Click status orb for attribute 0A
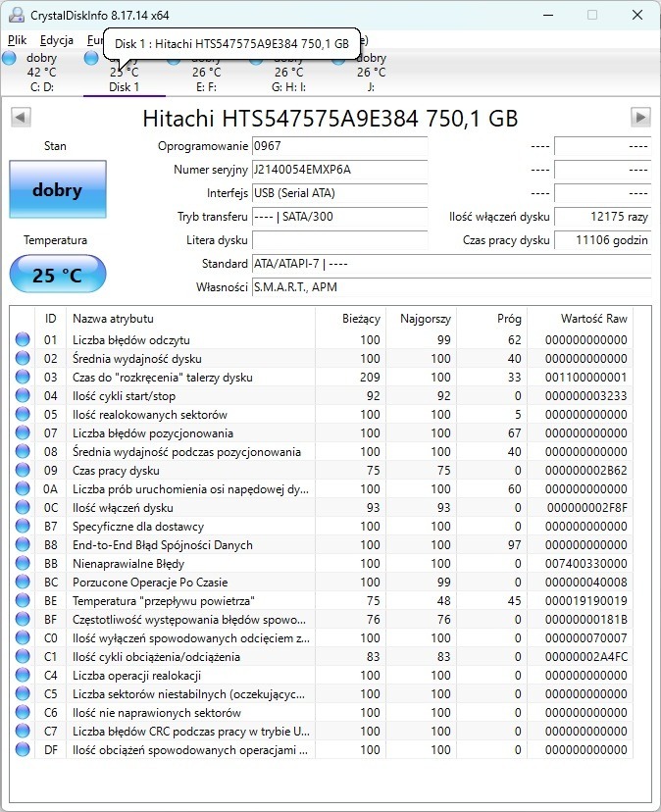 pos(23,488)
